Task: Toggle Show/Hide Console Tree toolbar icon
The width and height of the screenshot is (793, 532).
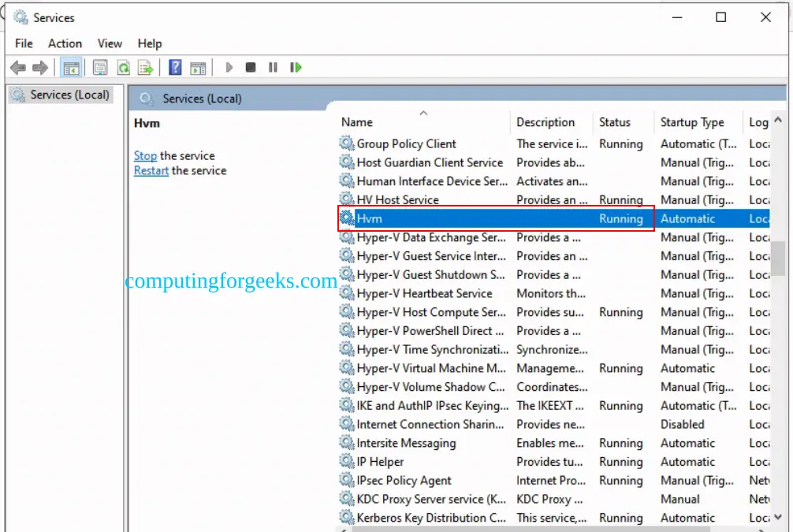Action: 71,67
